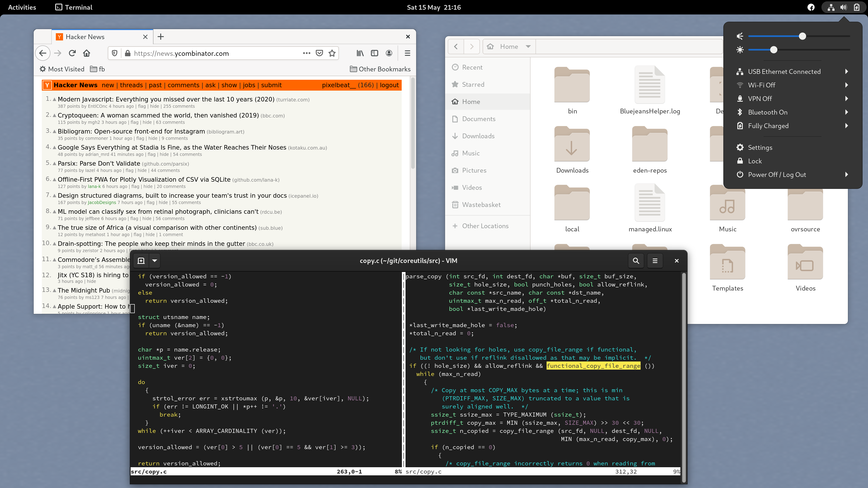868x488 pixels.
Task: Open Wastebasket in Files sidebar
Action: [487, 205]
